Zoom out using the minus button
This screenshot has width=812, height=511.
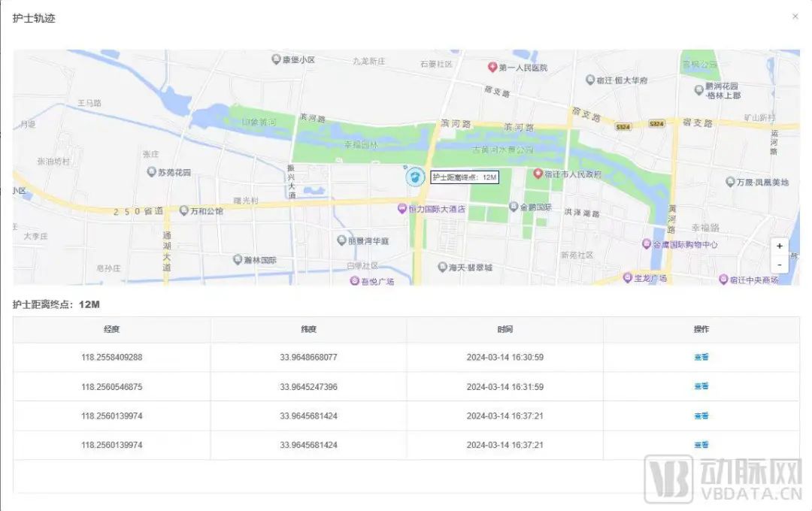pyautogui.click(x=779, y=265)
